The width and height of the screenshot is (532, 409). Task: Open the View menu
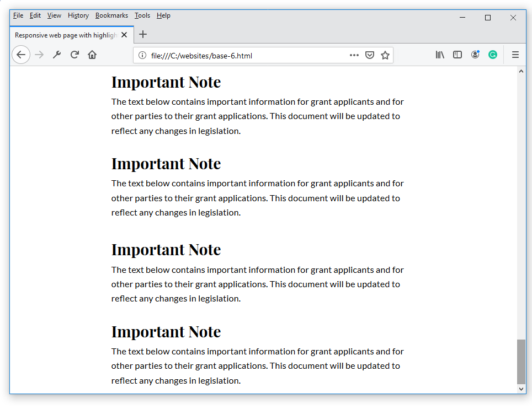tap(54, 15)
